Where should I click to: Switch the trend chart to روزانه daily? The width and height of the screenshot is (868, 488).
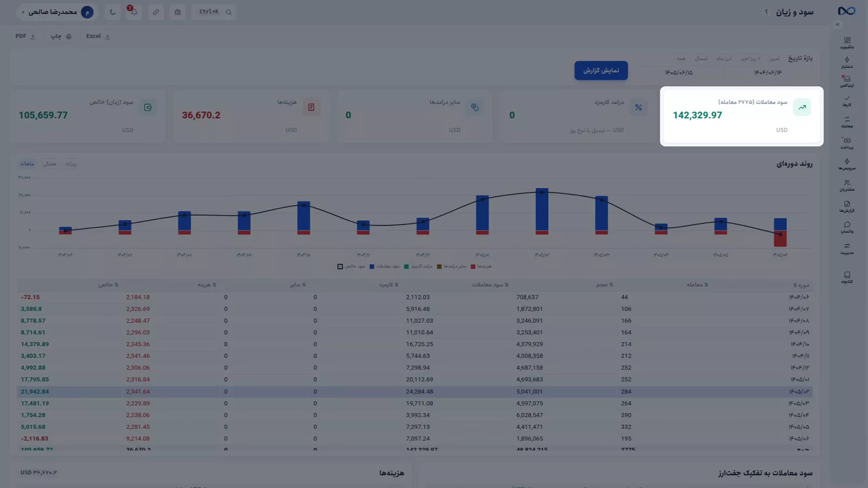pyautogui.click(x=71, y=164)
